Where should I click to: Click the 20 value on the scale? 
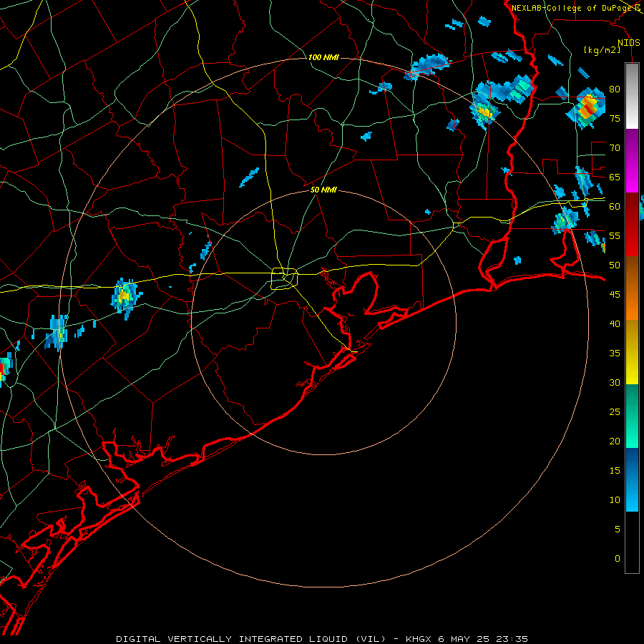615,441
